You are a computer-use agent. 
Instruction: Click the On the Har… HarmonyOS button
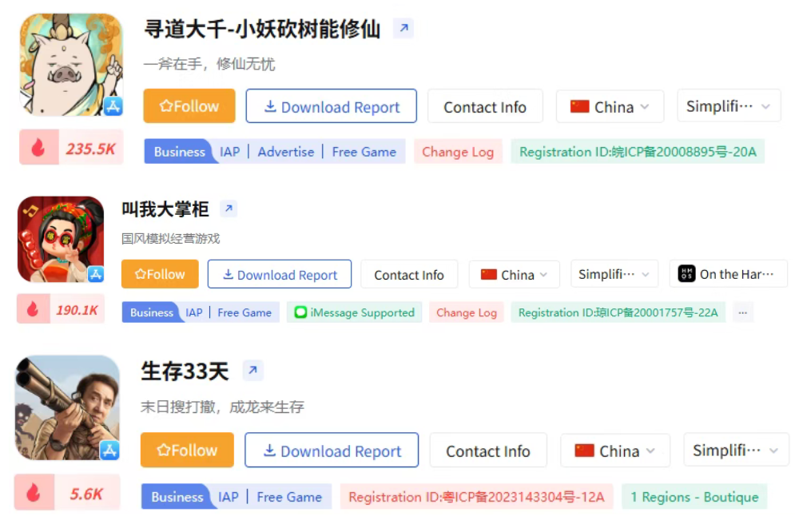(x=728, y=274)
